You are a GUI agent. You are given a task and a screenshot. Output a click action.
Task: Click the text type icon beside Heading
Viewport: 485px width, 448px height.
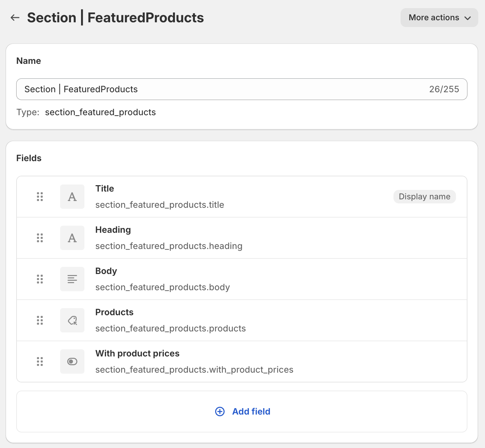point(72,238)
